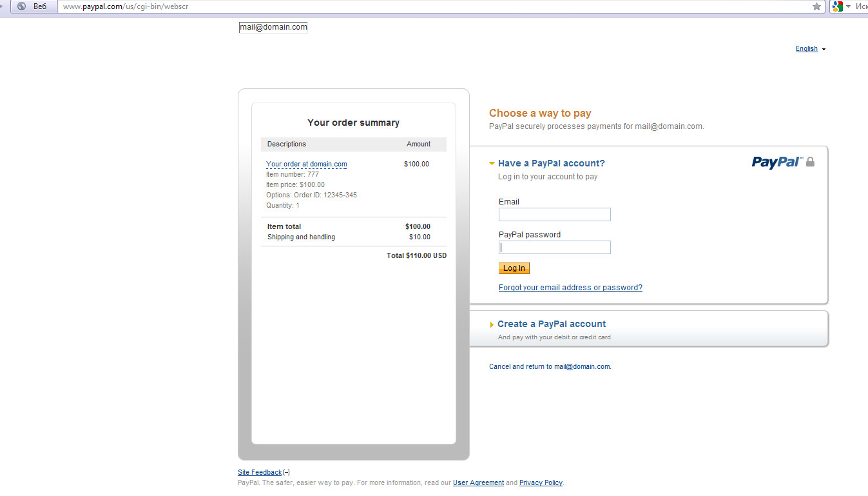Click Cancel and return to mail@domain.com
Viewport: 868px width, 496px height.
pyautogui.click(x=550, y=366)
